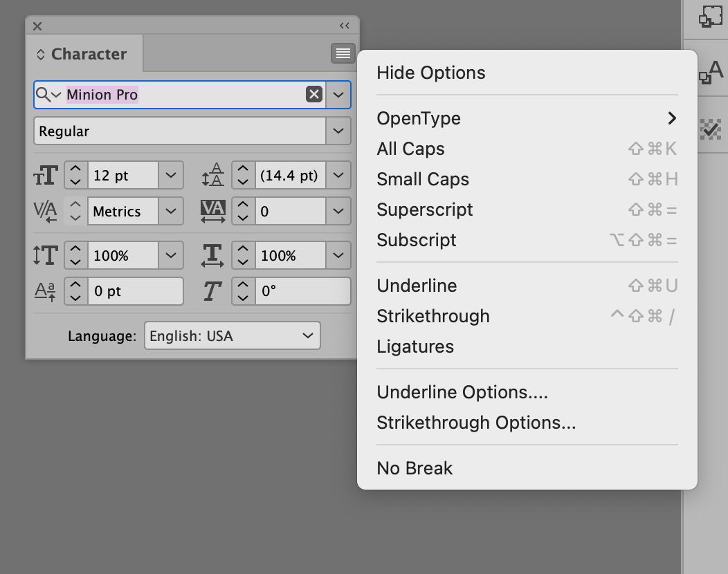Enable All Caps from the menu

(410, 149)
